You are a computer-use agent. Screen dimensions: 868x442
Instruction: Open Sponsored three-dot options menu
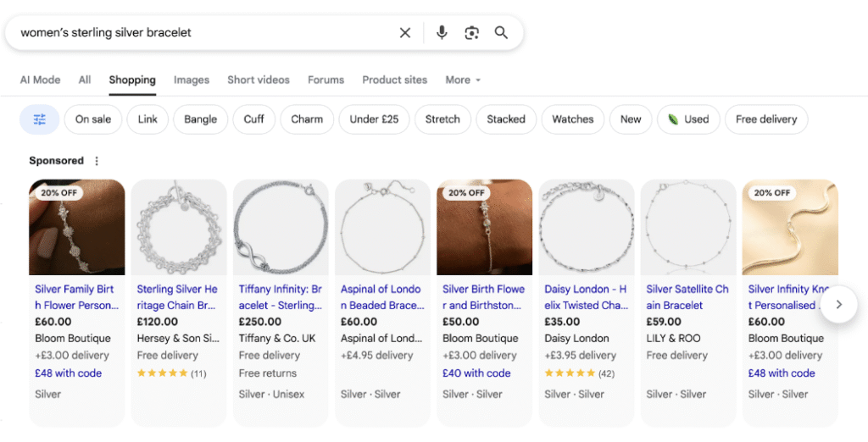click(97, 161)
